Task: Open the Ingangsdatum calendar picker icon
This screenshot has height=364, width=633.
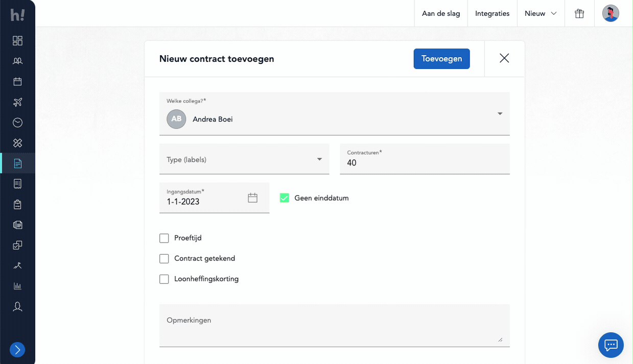Action: click(x=252, y=198)
